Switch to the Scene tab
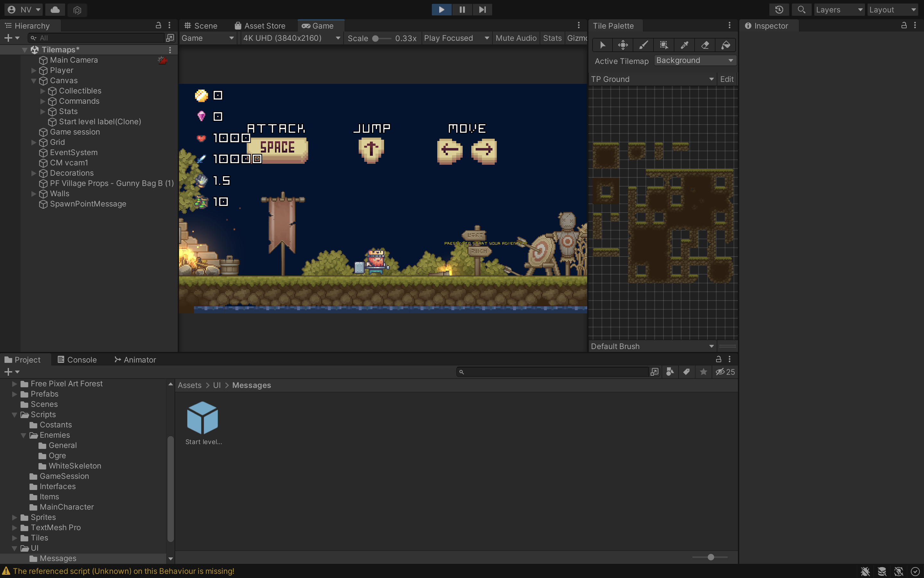Image resolution: width=924 pixels, height=578 pixels. click(201, 26)
